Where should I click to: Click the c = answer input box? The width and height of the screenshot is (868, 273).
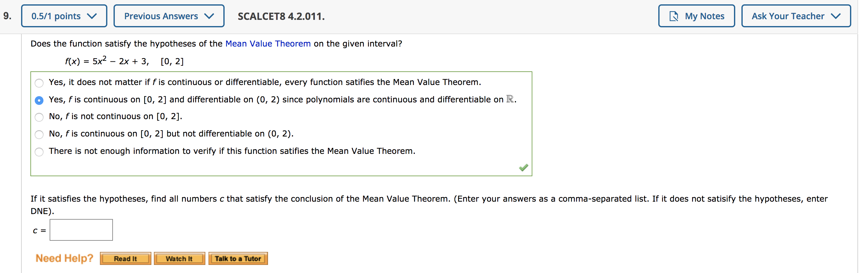tap(81, 230)
